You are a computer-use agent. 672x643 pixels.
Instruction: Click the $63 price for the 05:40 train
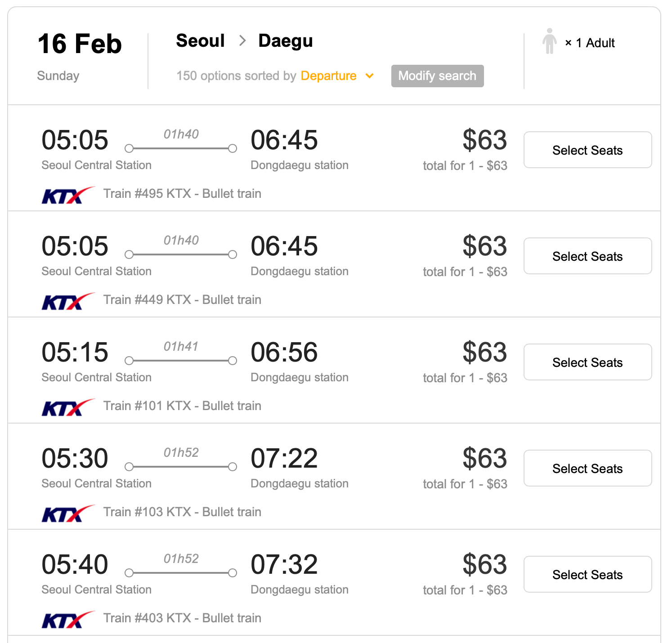(484, 564)
